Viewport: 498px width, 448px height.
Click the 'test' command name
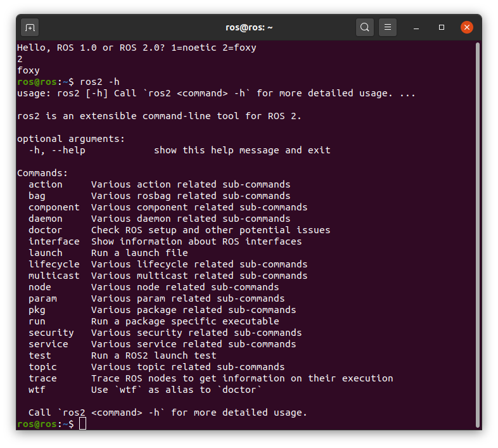[40, 355]
